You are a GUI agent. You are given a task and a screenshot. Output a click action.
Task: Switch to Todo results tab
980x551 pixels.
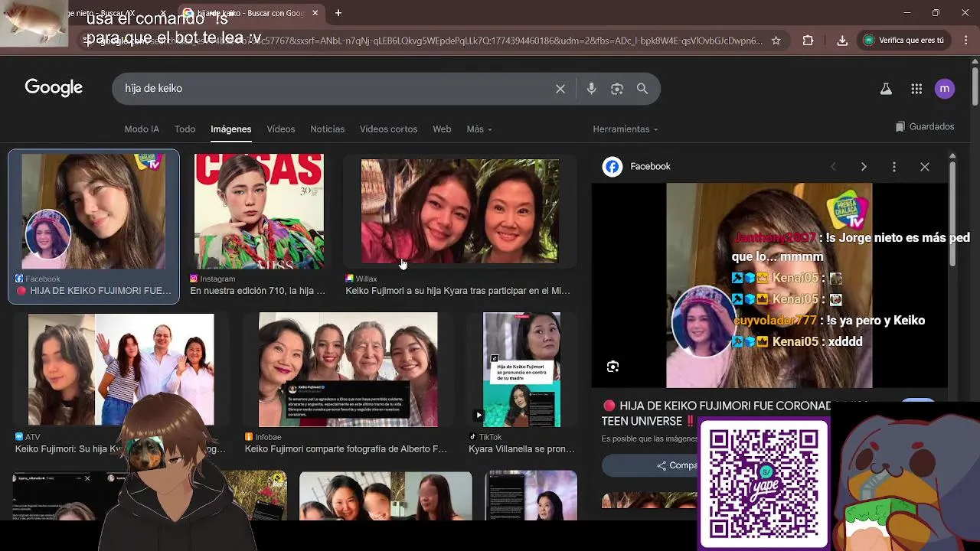pos(185,129)
